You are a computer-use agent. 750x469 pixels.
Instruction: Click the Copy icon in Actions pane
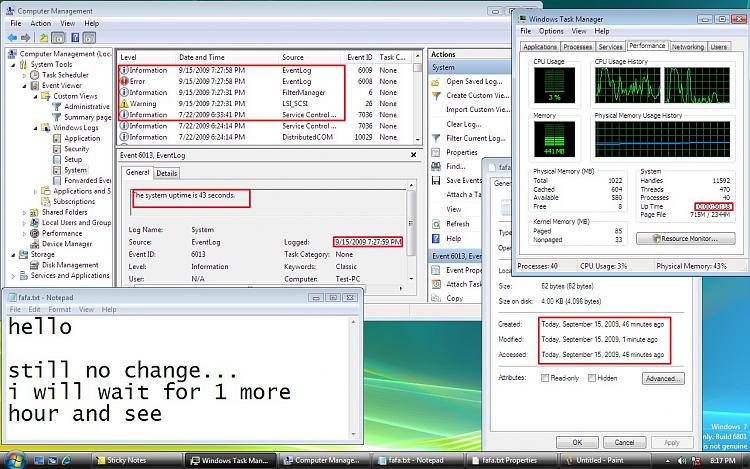436,298
